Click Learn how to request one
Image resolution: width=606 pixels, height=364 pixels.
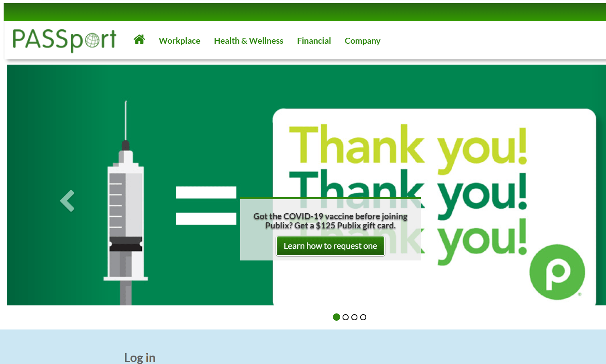tap(331, 246)
